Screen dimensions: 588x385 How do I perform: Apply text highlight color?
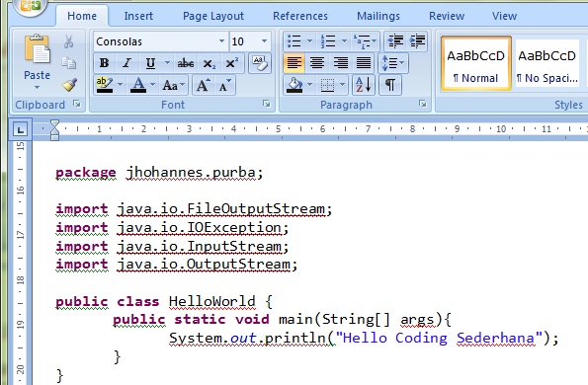(x=104, y=85)
